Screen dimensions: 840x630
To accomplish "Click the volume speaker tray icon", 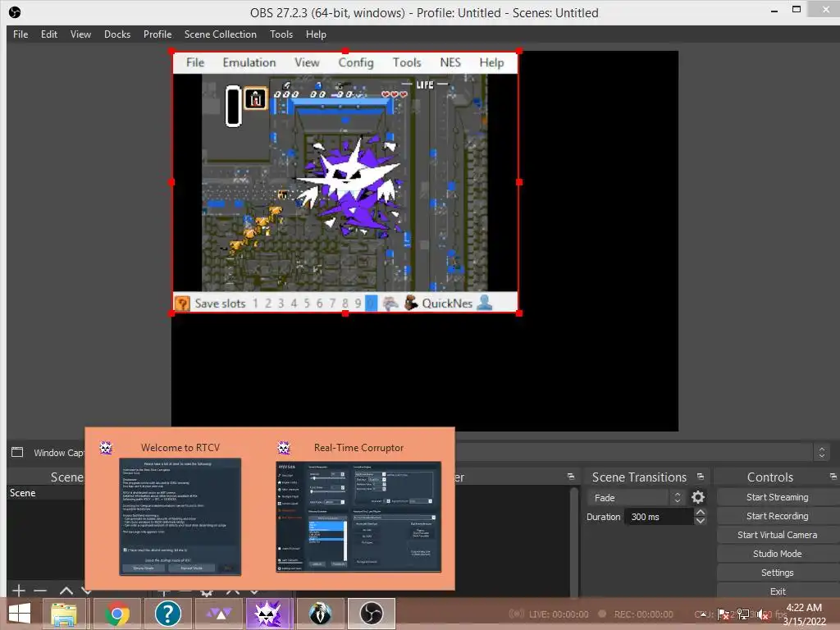I will [763, 614].
